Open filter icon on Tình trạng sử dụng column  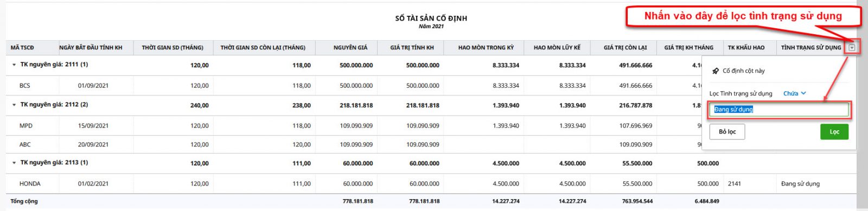click(x=852, y=48)
